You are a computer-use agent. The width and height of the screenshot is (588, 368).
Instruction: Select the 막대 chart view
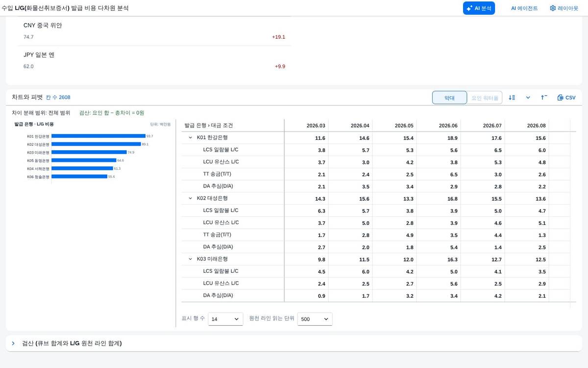click(x=449, y=98)
